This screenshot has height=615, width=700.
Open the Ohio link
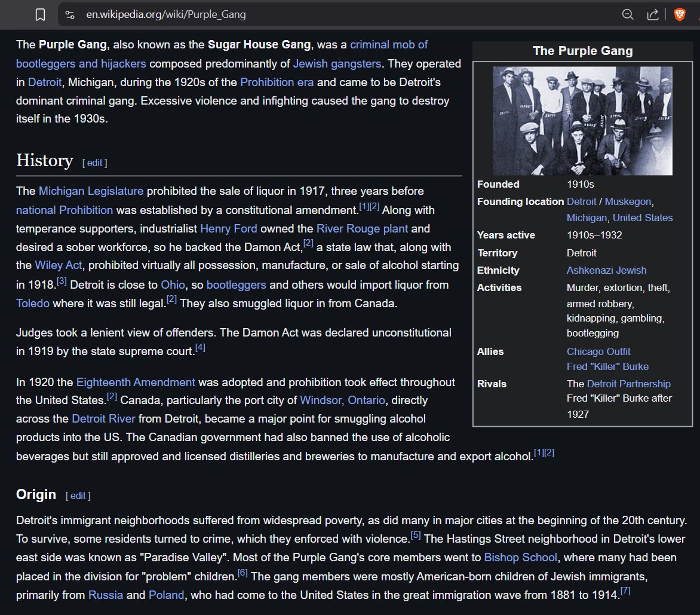(173, 285)
